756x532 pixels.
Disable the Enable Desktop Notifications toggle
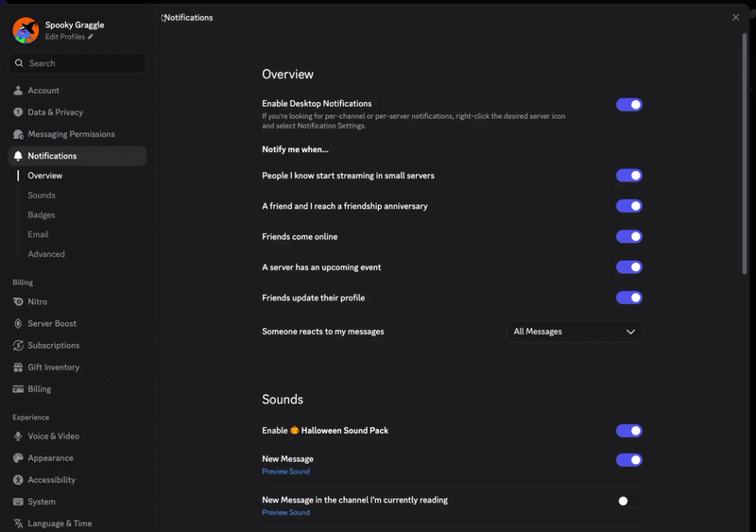click(628, 104)
